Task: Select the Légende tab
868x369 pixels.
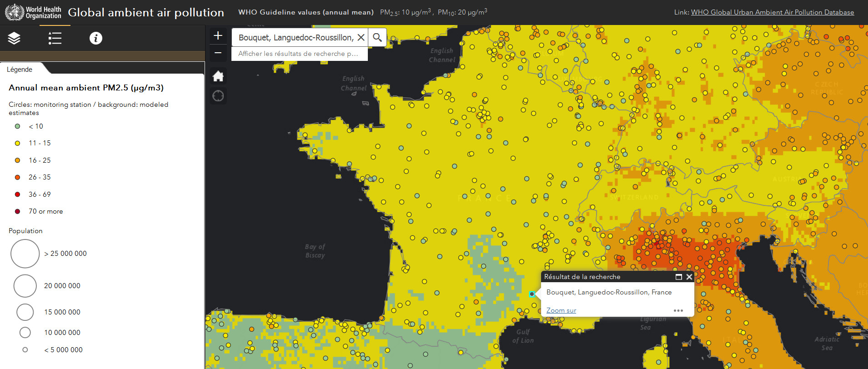Action: (20, 70)
